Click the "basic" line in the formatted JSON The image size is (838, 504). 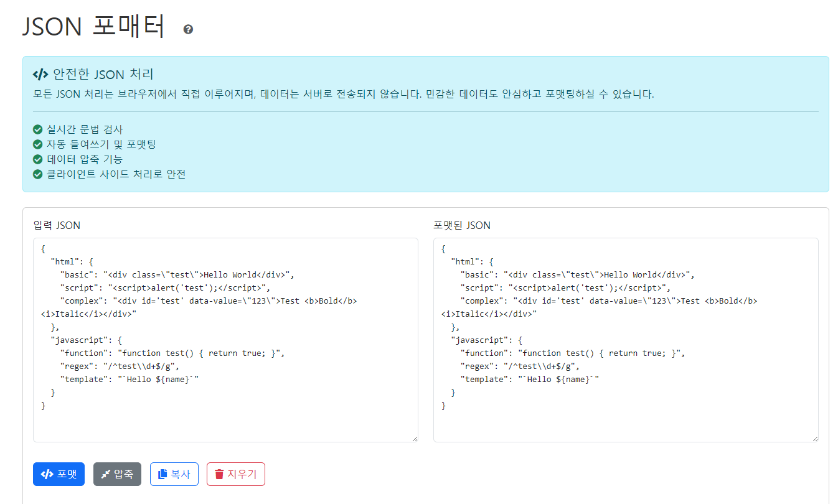(x=577, y=274)
